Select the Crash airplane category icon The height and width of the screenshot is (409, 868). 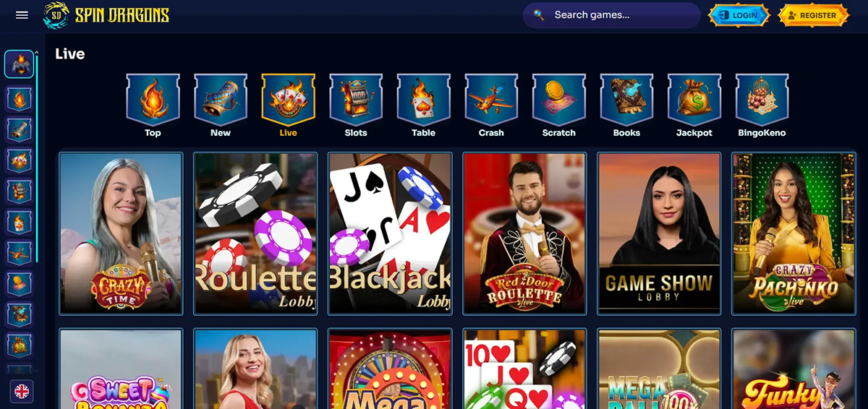click(x=491, y=100)
